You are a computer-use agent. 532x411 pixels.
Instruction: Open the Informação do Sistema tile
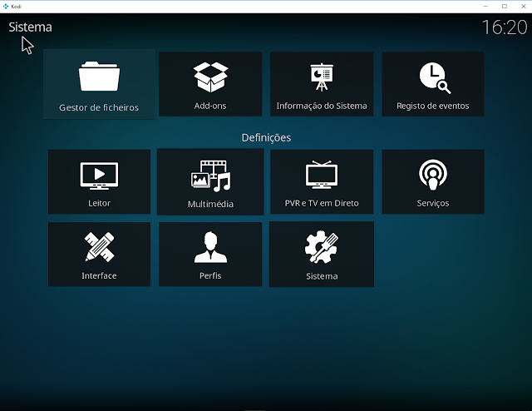click(322, 84)
